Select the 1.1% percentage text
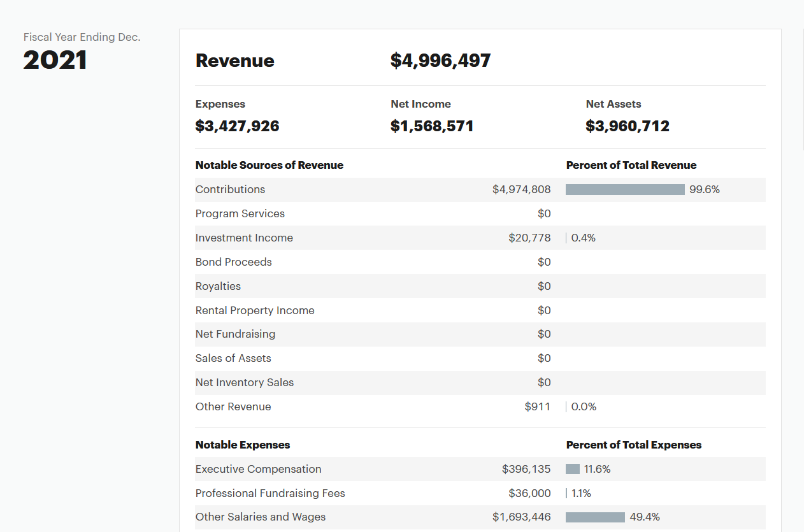The width and height of the screenshot is (804, 532). click(582, 493)
